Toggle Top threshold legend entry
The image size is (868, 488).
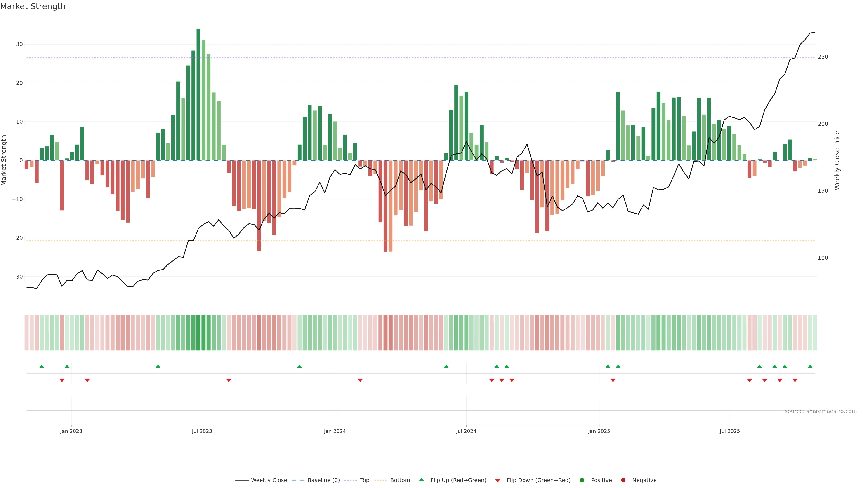tap(364, 480)
